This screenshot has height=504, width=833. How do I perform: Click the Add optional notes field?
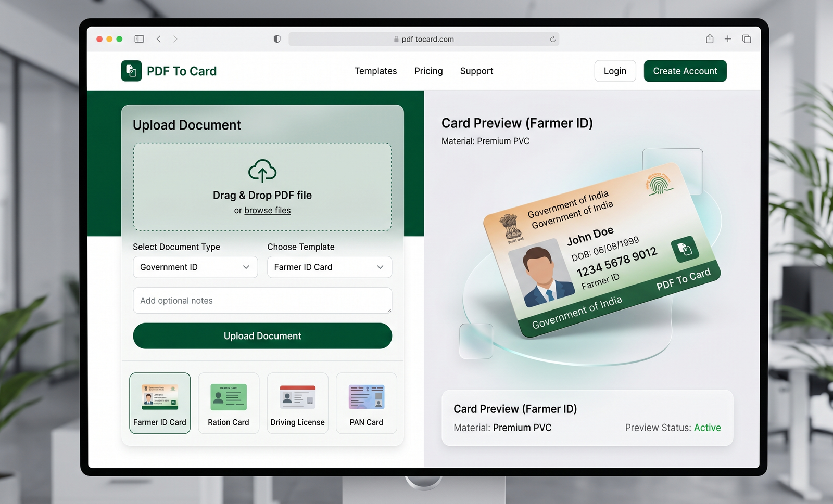point(262,301)
